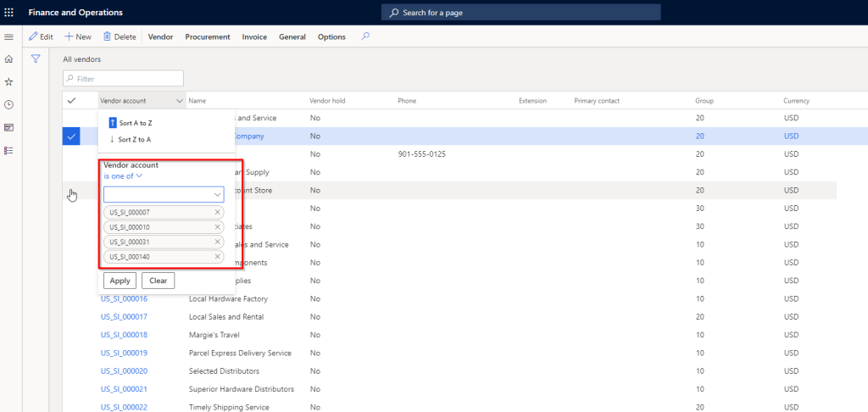Expand the hamburger navigation menu
Screen dimensions: 868x412
(x=9, y=37)
